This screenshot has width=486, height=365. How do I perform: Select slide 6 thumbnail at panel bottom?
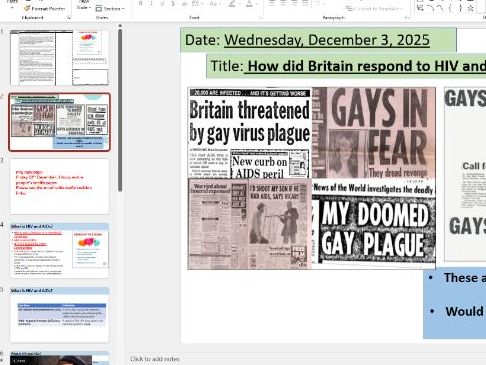coord(59,358)
